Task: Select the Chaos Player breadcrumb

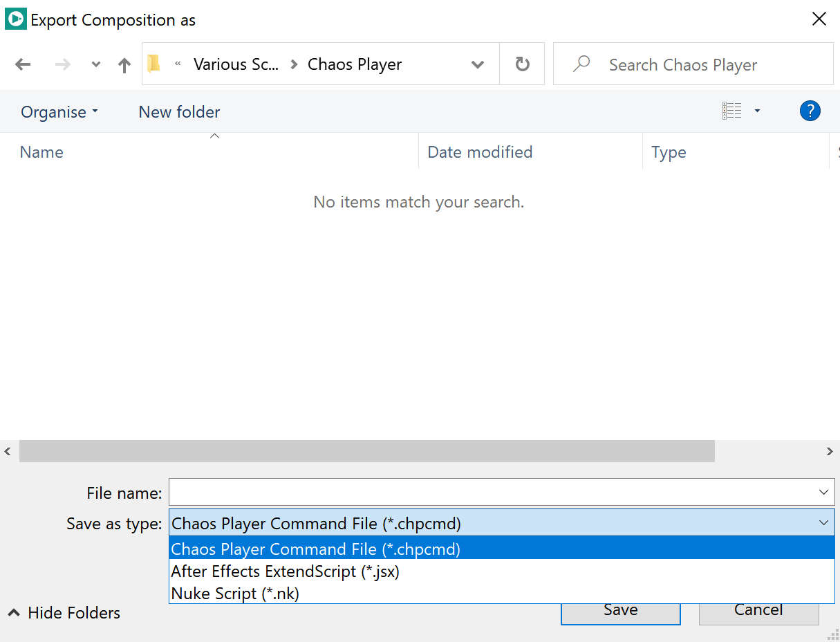Action: click(355, 64)
